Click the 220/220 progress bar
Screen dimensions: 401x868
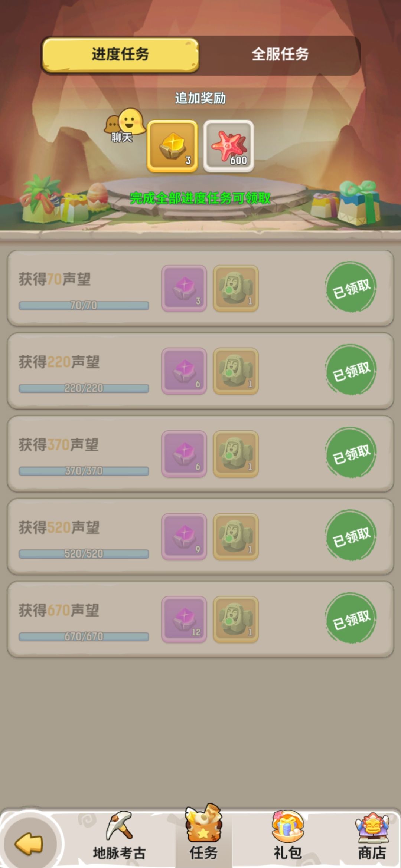point(84,388)
